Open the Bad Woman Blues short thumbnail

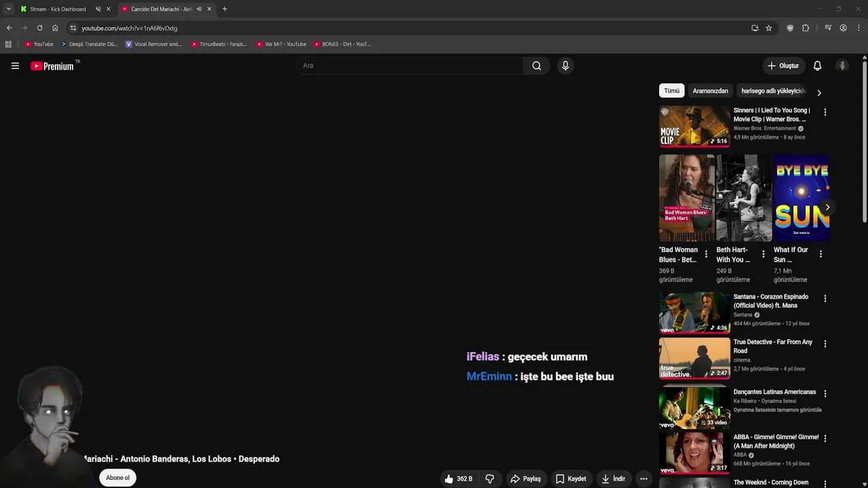pyautogui.click(x=687, y=198)
